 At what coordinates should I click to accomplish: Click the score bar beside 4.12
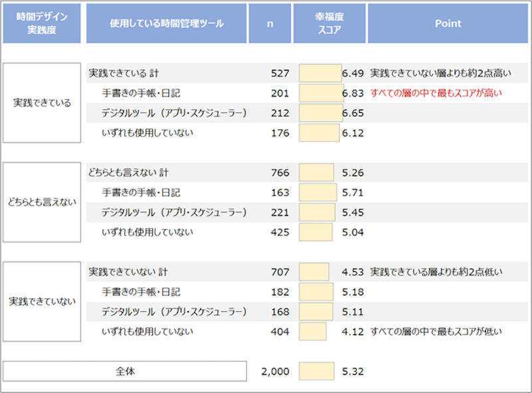tap(313, 331)
